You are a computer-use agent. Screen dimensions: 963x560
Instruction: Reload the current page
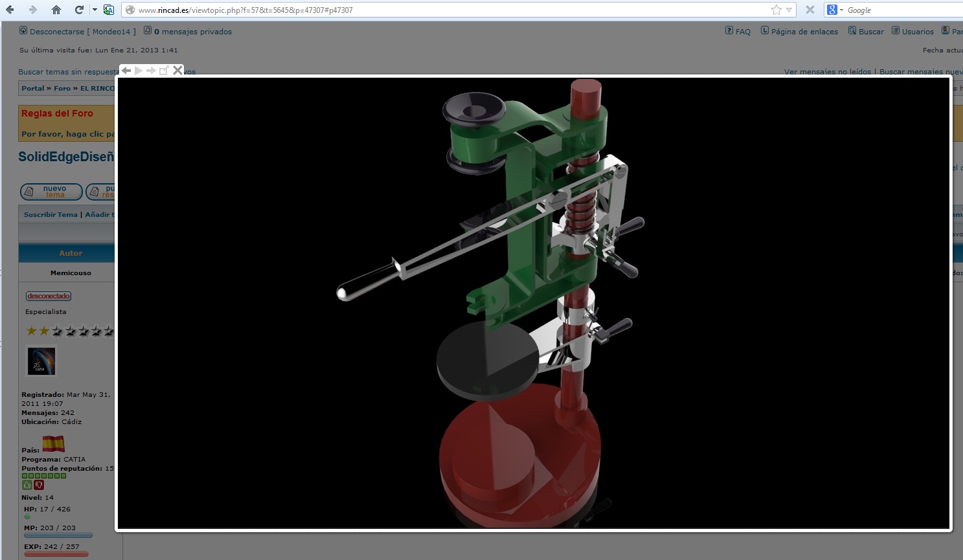pos(79,10)
